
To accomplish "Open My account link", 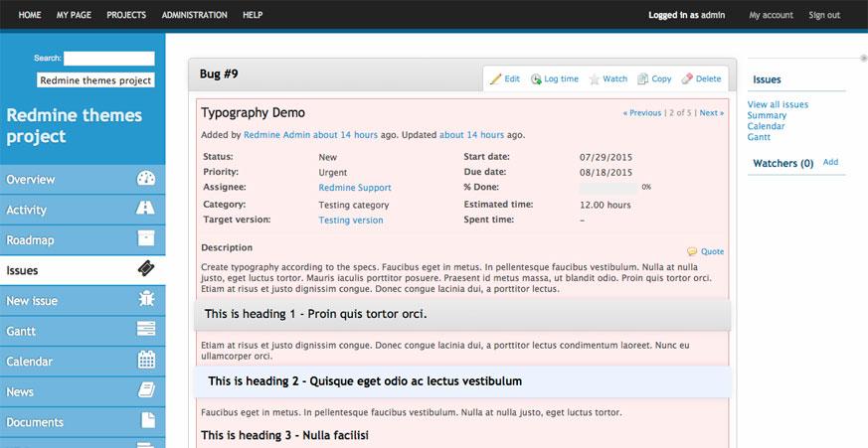I will [772, 15].
